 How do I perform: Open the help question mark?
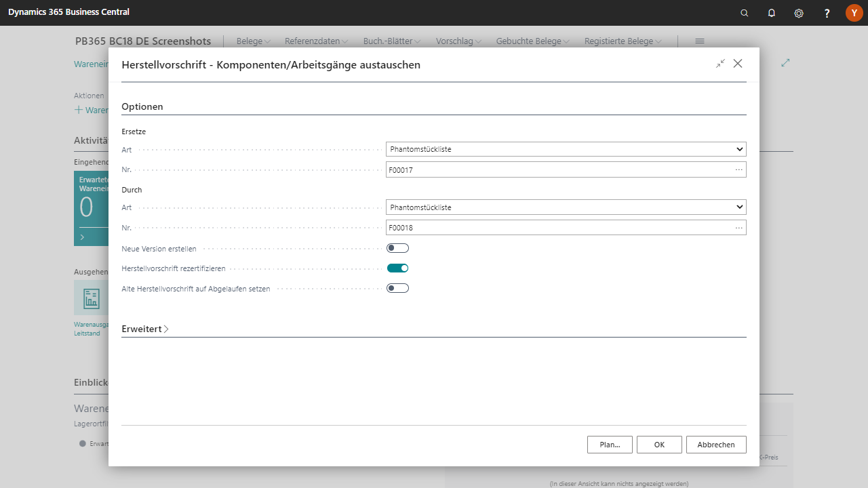pyautogui.click(x=827, y=13)
